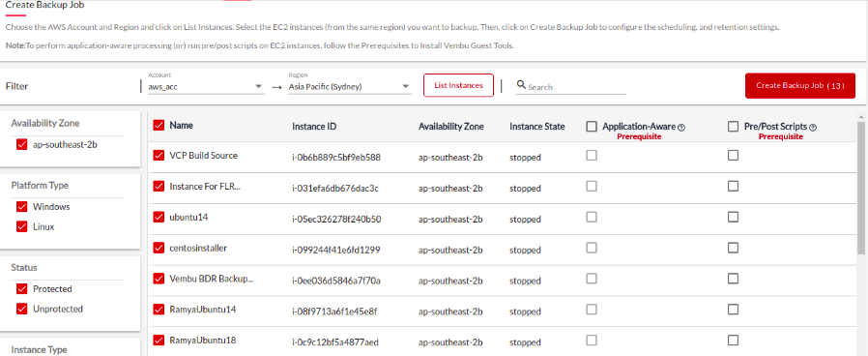Uncheck the centosinstaller instance checkbox
This screenshot has height=356, width=868.
[159, 248]
